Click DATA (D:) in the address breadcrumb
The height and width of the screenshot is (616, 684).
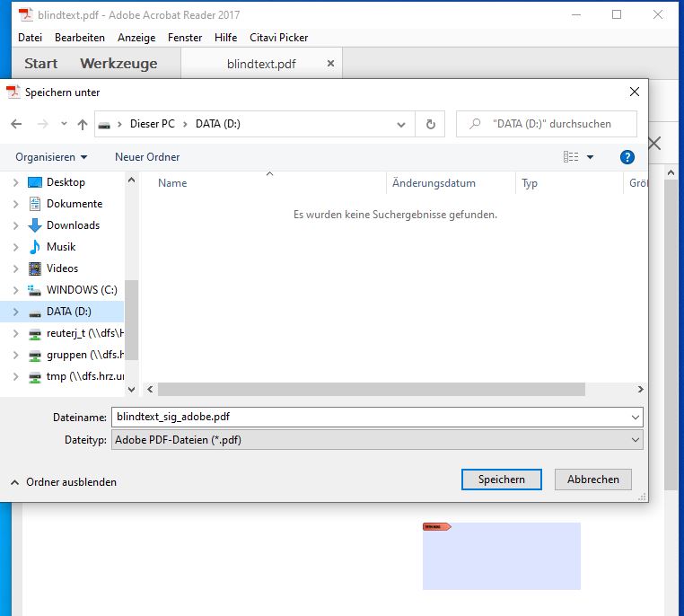[217, 124]
